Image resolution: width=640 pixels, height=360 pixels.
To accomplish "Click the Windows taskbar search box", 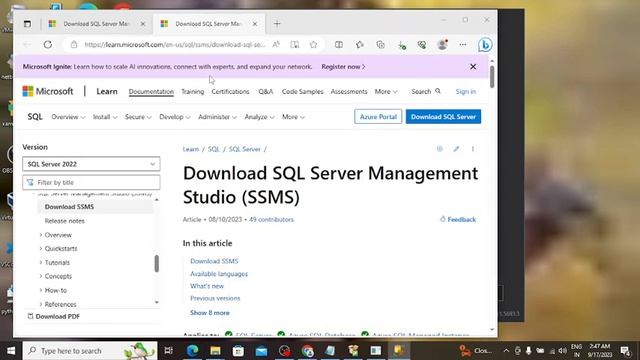I will point(90,351).
